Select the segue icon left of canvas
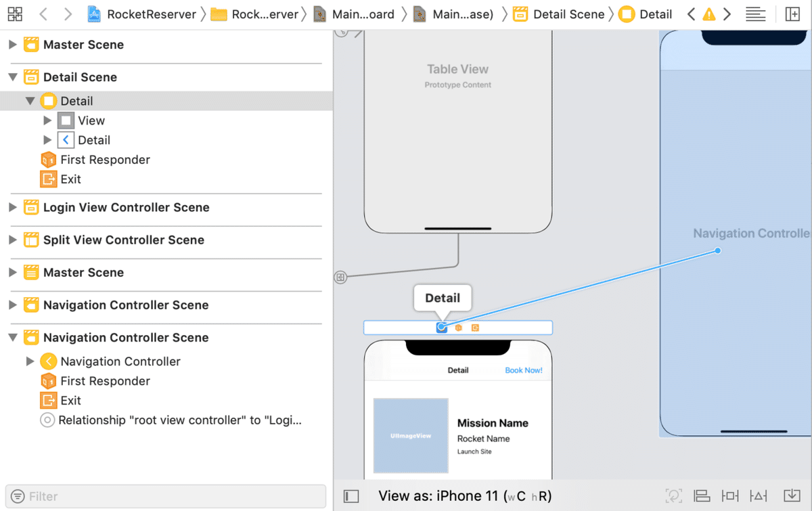This screenshot has width=812, height=511. (x=340, y=277)
